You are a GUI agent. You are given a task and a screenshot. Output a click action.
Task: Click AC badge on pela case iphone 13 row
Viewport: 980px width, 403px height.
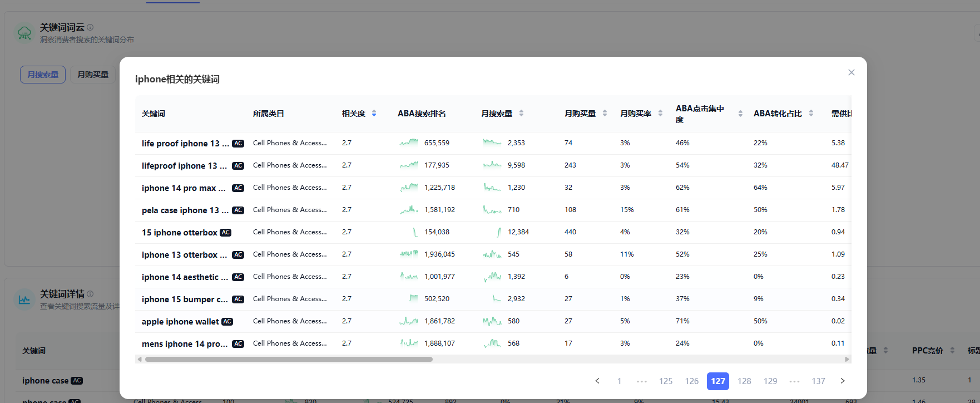tap(238, 210)
